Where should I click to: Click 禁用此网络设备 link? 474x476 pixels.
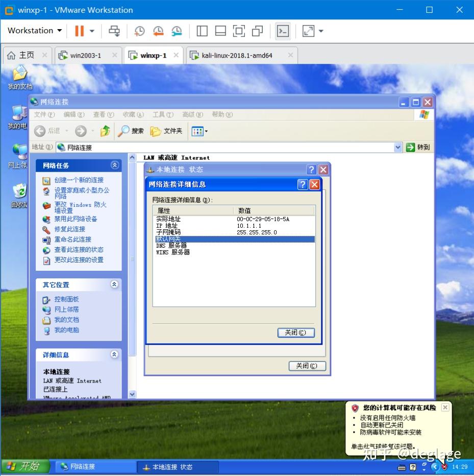76,219
